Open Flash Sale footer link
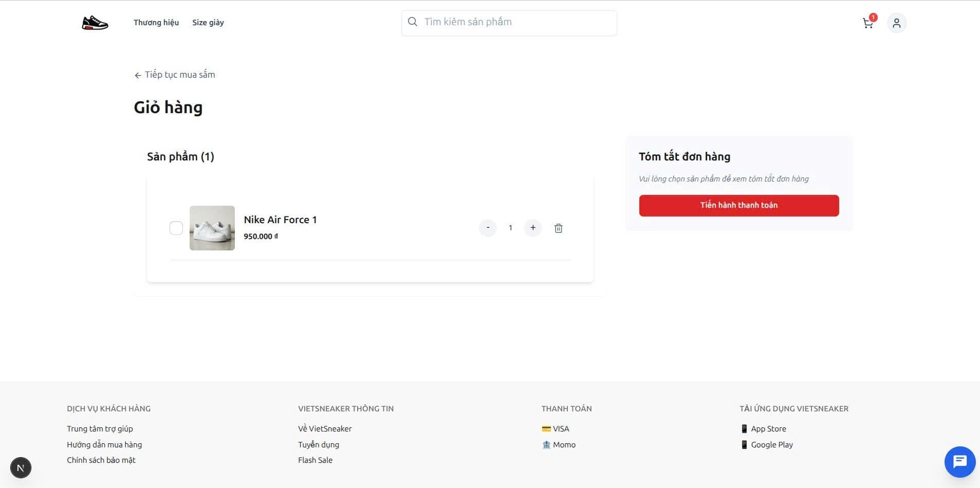 click(x=315, y=460)
